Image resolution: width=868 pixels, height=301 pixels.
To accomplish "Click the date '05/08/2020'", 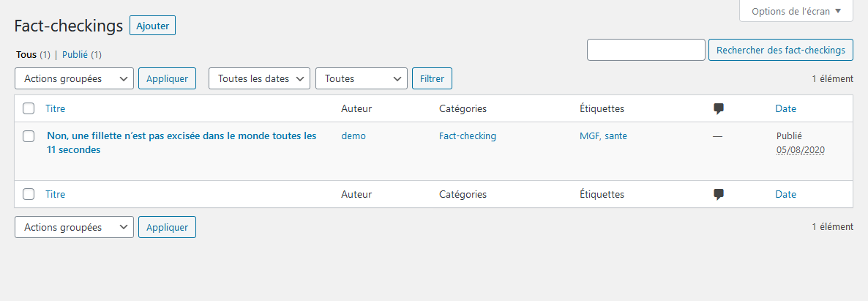I will [801, 150].
